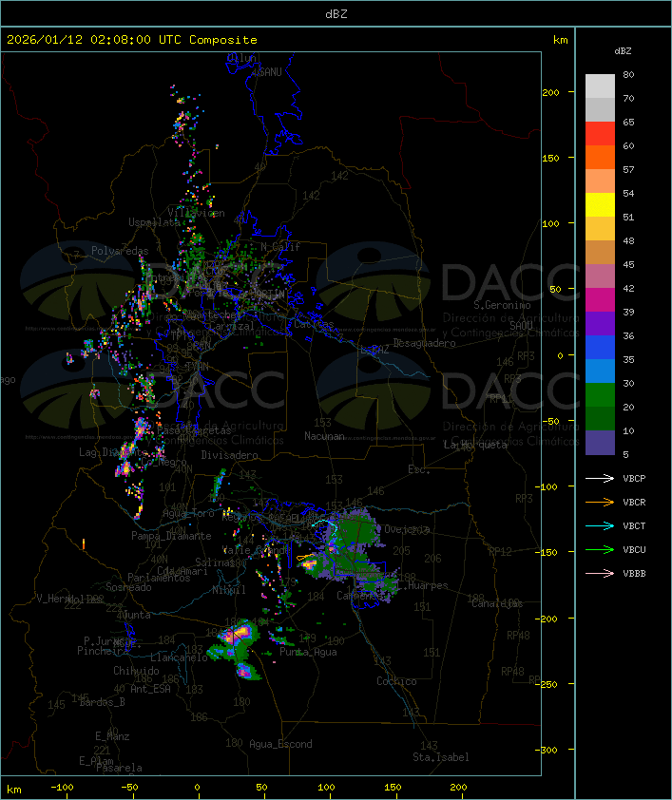This screenshot has width=672, height=800.
Task: Pick the purple 36-39 dBZ swatch
Action: point(600,324)
